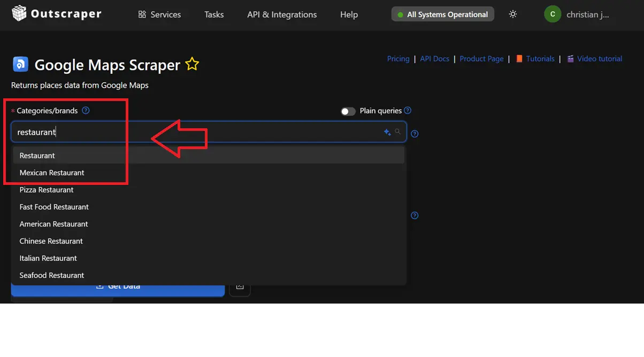Click the favorite star next to title

coord(192,65)
